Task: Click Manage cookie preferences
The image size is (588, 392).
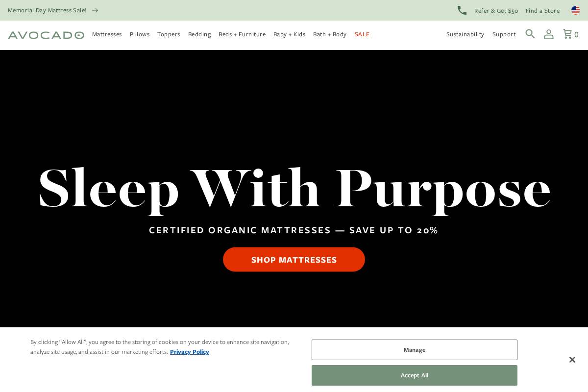Action: (x=415, y=350)
